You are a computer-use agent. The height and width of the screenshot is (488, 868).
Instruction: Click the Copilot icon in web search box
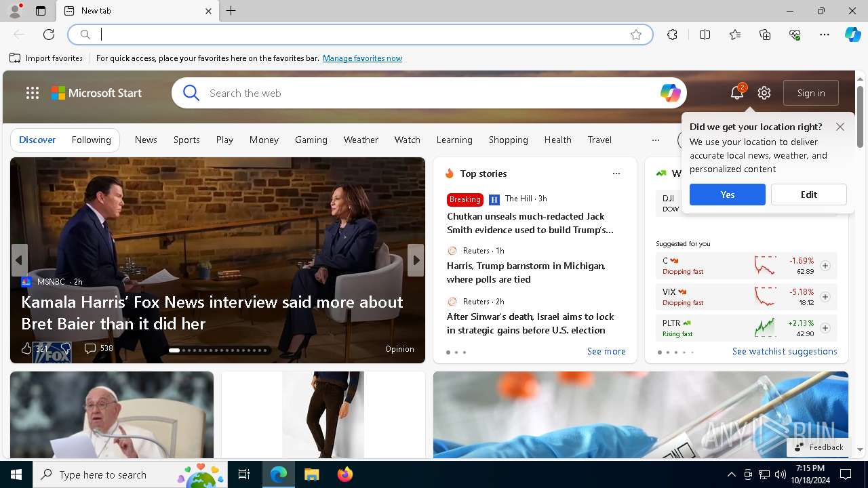(670, 93)
